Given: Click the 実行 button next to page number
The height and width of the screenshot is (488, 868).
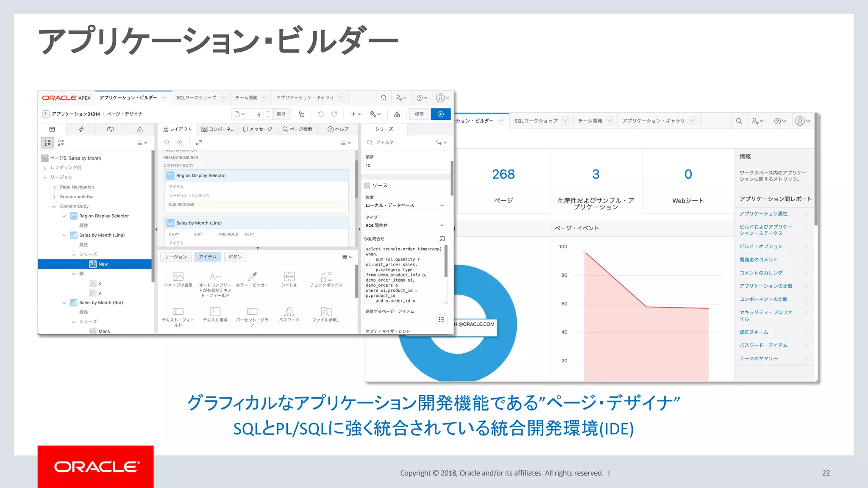Looking at the screenshot, I should click(281, 114).
